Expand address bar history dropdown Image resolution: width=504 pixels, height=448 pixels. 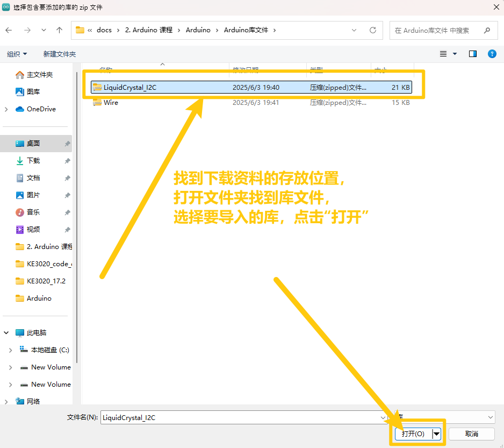354,30
